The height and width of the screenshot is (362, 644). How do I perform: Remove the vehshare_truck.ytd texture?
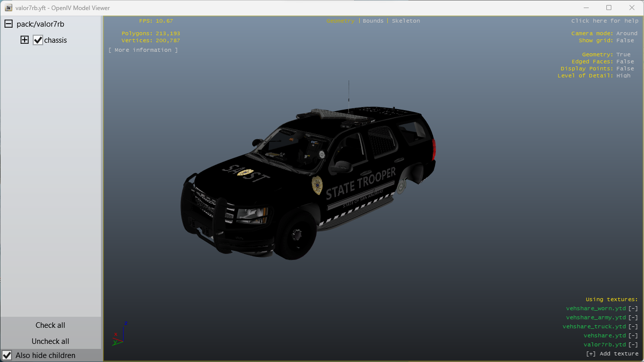pos(633,327)
